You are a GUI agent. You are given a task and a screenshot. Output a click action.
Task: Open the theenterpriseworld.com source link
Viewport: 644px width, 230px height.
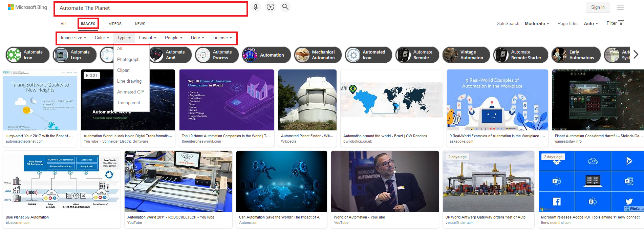(x=201, y=141)
